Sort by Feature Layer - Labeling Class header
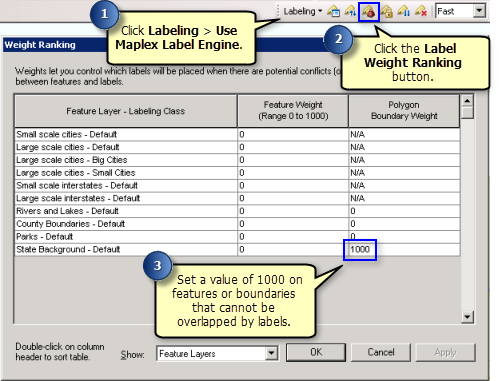Image resolution: width=499 pixels, height=381 pixels. click(x=126, y=111)
